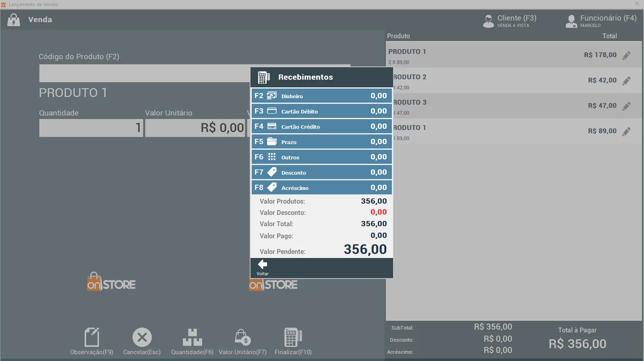Screen dimensions: 644x361
Task: Click the VENDA A VISTA client label
Action: [513, 25]
